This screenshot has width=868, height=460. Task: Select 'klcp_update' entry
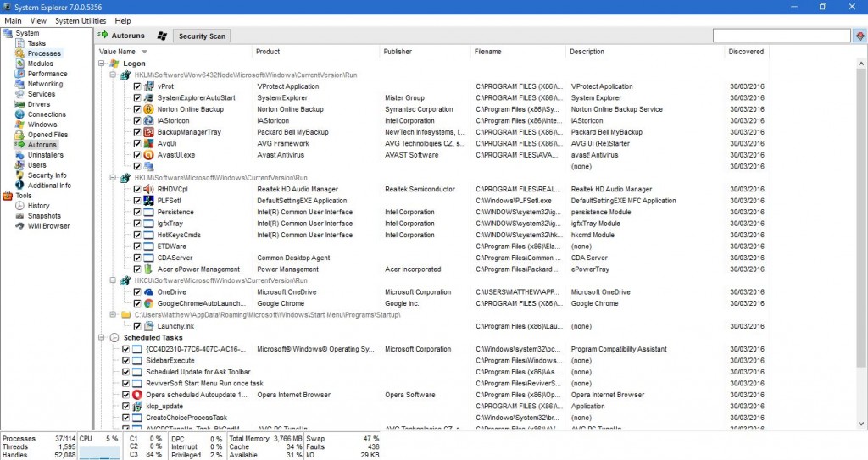[164, 407]
